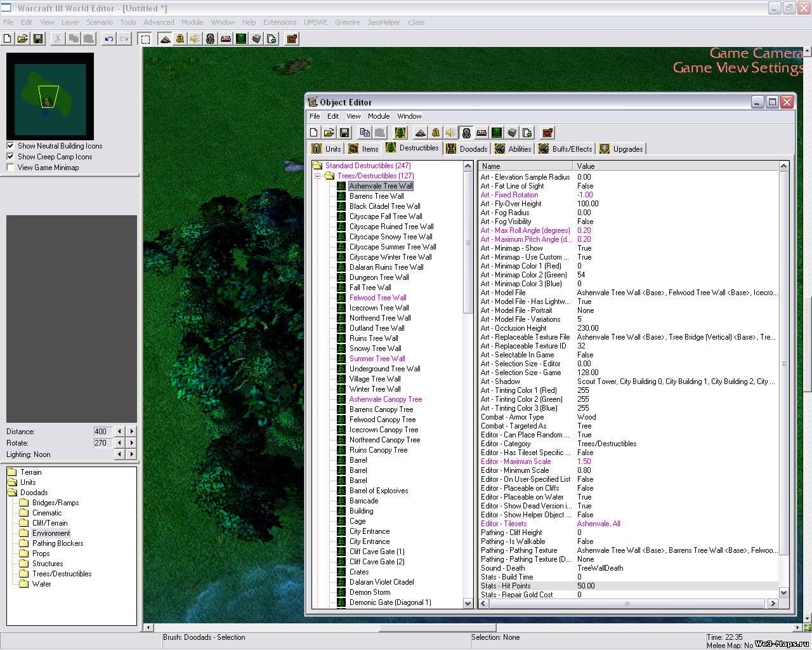The height and width of the screenshot is (650, 812).
Task: Toggle Show Creep Camp Icons checkbox
Action: tap(10, 157)
